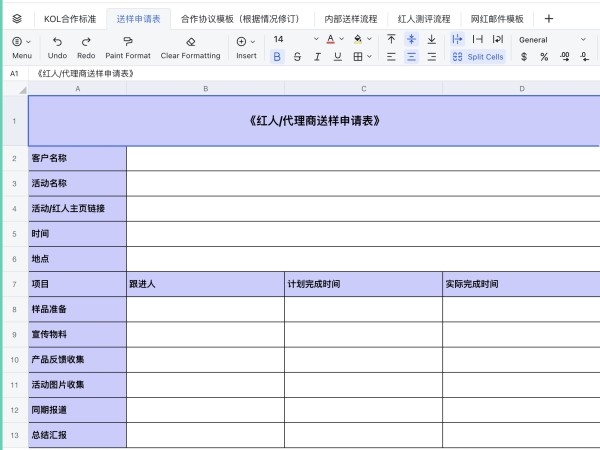The image size is (600, 450).
Task: Click the Redo arrow icon
Action: pyautogui.click(x=86, y=41)
